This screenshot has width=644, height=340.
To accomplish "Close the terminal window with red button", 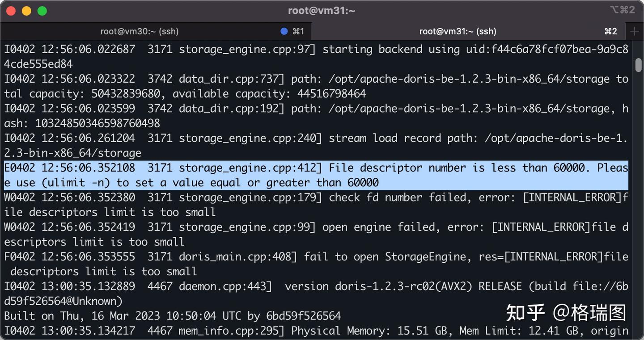I will tap(11, 11).
